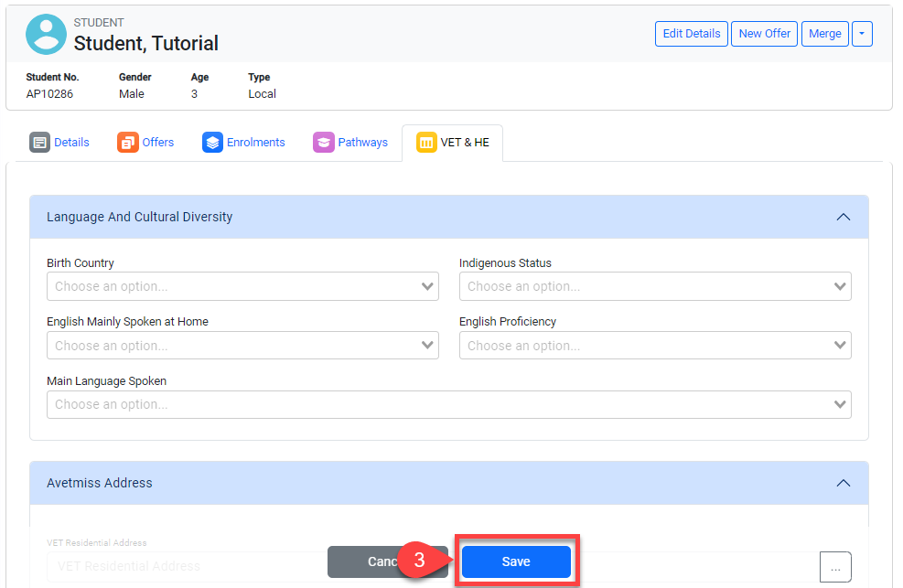Choose an option in Main Language Spoken
Image resolution: width=903 pixels, height=588 pixels.
pos(448,404)
